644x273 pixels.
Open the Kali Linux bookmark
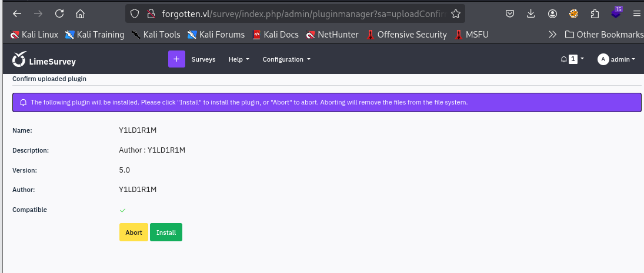[x=34, y=35]
